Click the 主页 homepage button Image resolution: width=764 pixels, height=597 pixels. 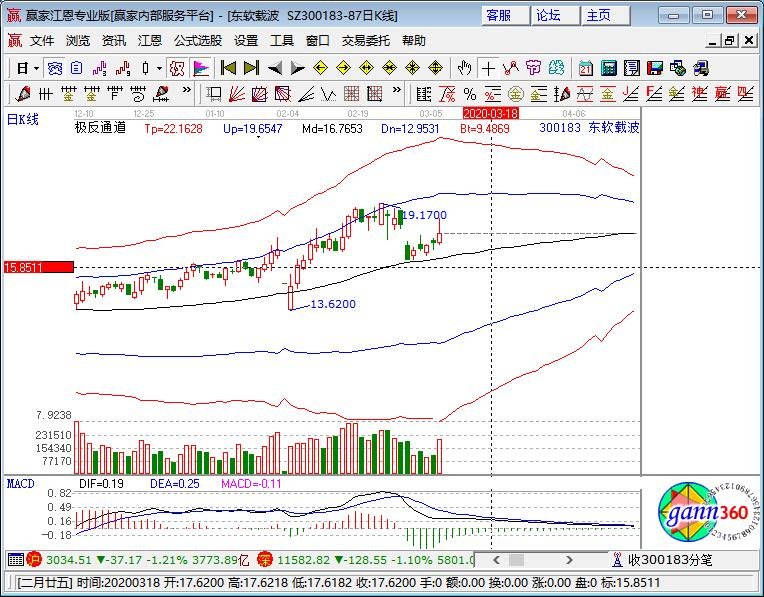605,16
